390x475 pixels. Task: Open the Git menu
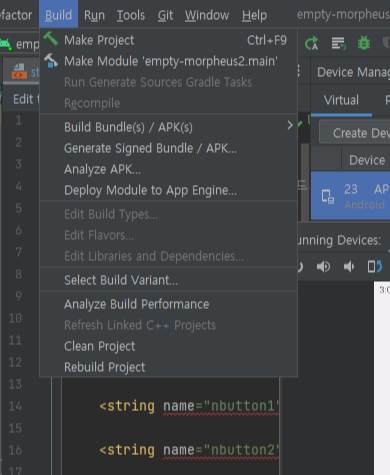[x=165, y=15]
